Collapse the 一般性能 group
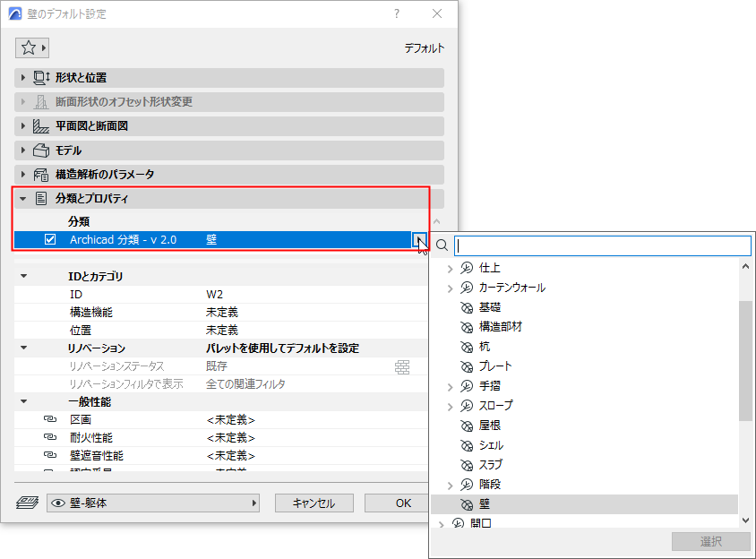This screenshot has height=559, width=756. (23, 401)
